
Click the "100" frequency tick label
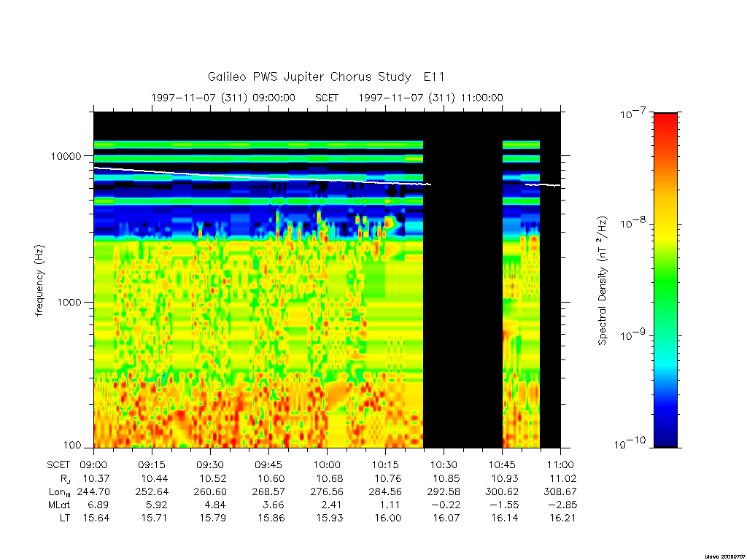click(72, 446)
